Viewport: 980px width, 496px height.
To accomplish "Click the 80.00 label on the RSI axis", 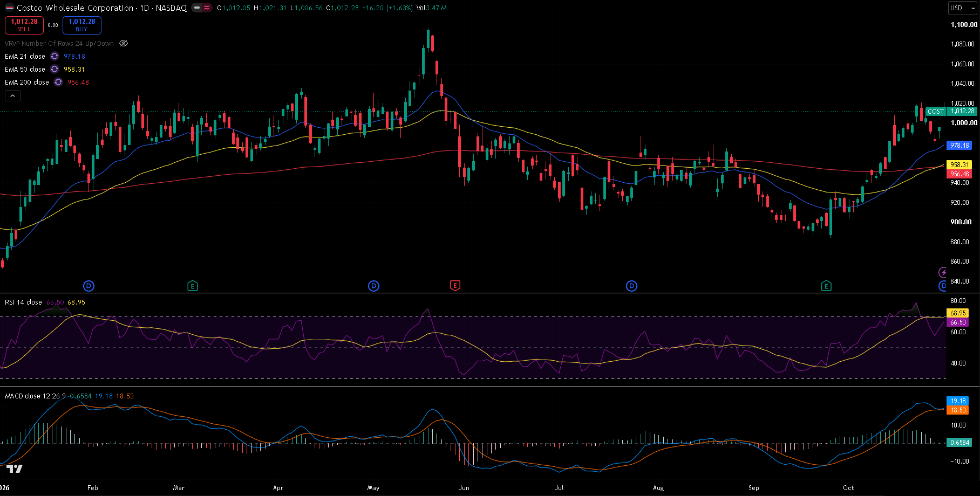I will click(958, 300).
